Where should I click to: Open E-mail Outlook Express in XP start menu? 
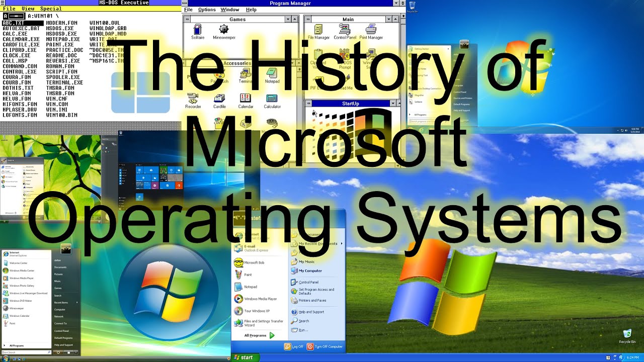coord(251,248)
